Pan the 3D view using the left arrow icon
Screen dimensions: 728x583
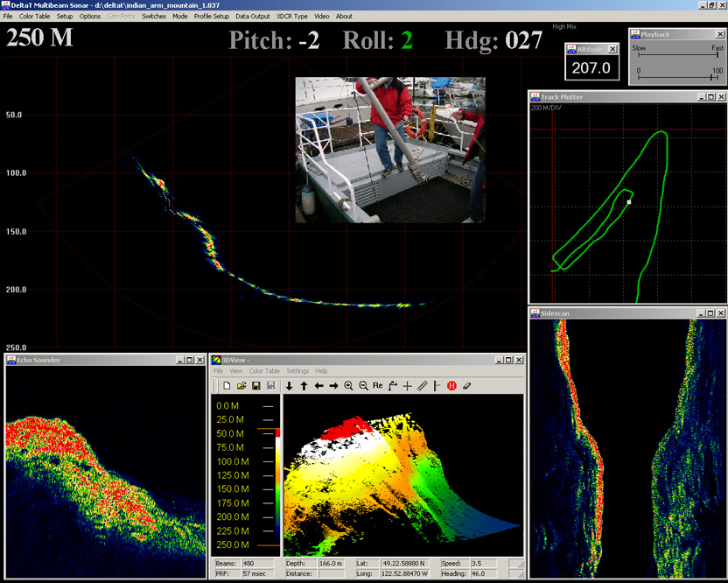tap(319, 384)
